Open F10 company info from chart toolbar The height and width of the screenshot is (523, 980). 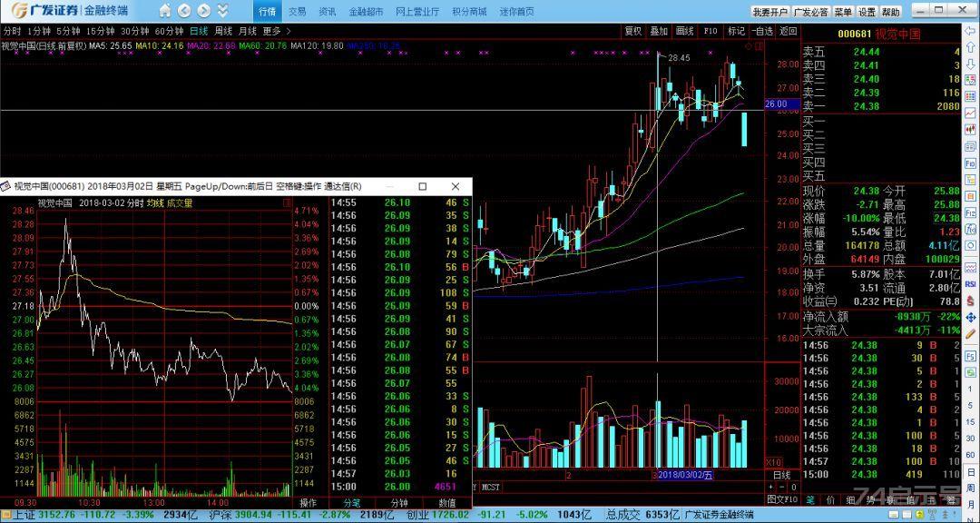710,31
